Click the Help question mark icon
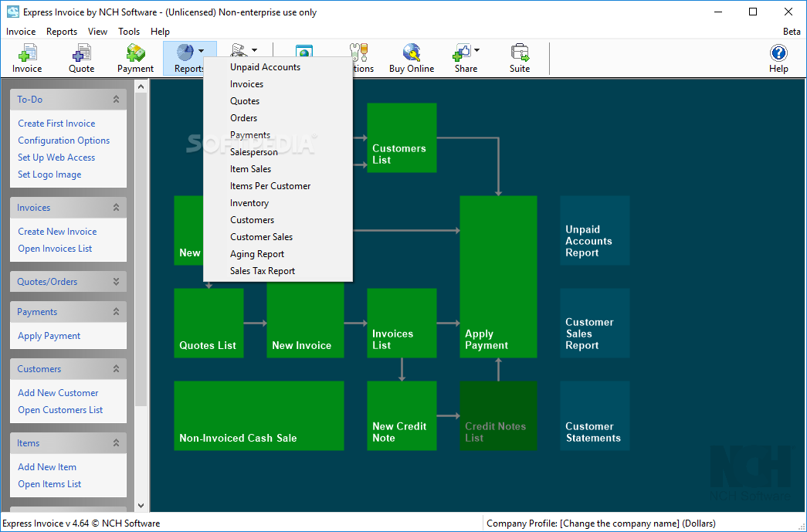The image size is (807, 532). [778, 53]
